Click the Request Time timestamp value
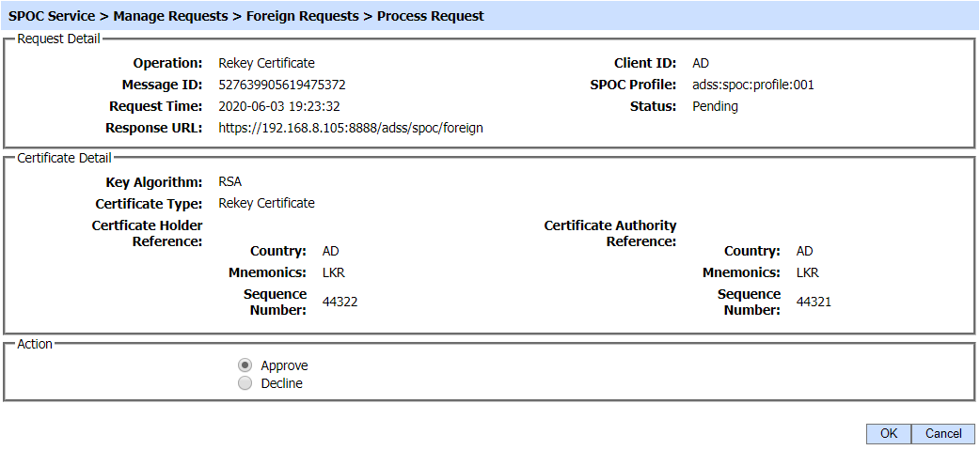Viewport: 980px width, 450px height. [279, 106]
